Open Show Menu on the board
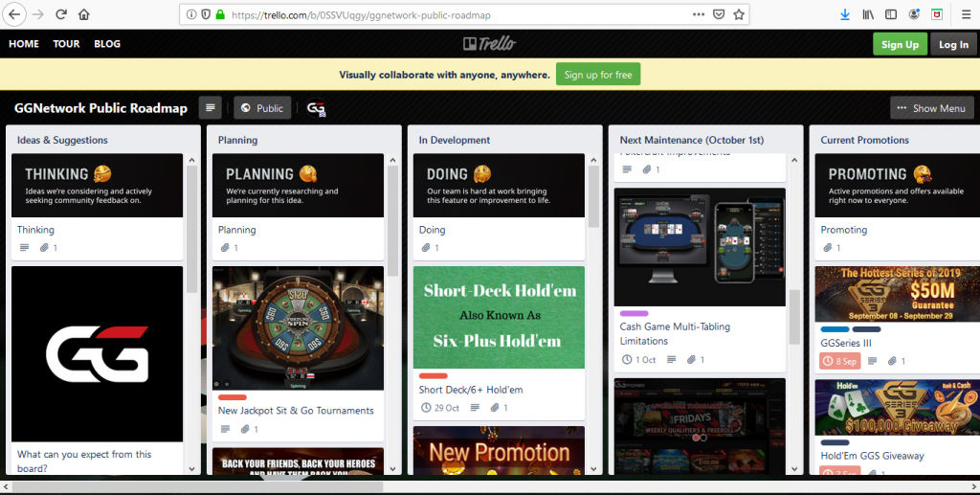Screen dimensions: 980x495 click(932, 108)
